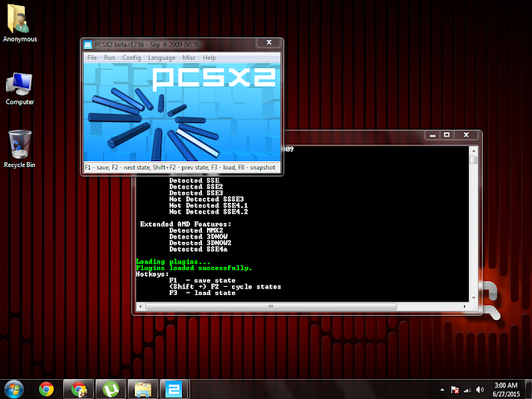532x399 pixels.
Task: Maximize the console window
Action: tap(446, 135)
